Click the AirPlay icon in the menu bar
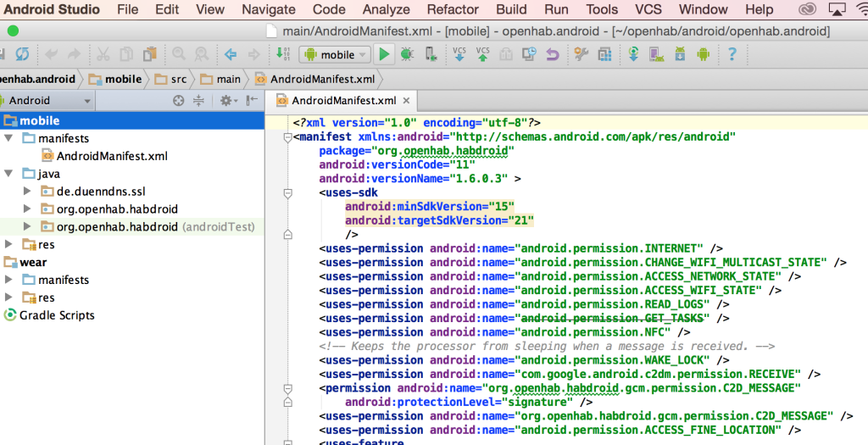 [837, 8]
